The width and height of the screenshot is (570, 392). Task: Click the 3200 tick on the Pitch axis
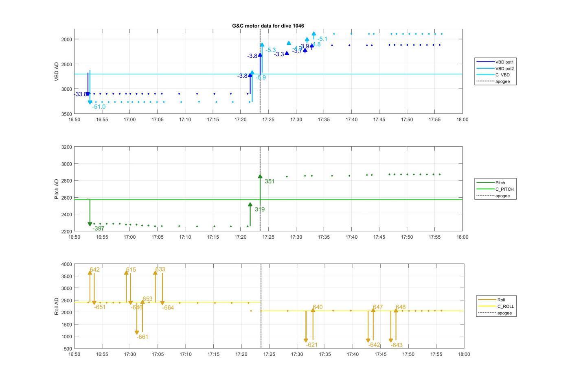pyautogui.click(x=67, y=147)
